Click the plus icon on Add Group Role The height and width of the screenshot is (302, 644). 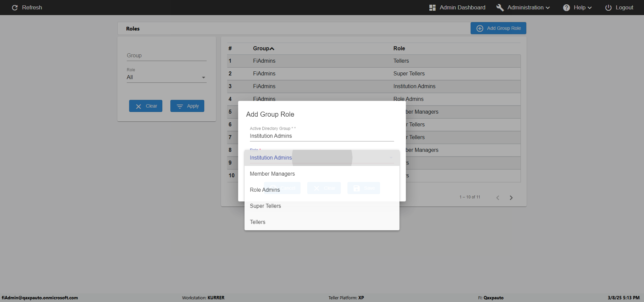[x=480, y=28]
